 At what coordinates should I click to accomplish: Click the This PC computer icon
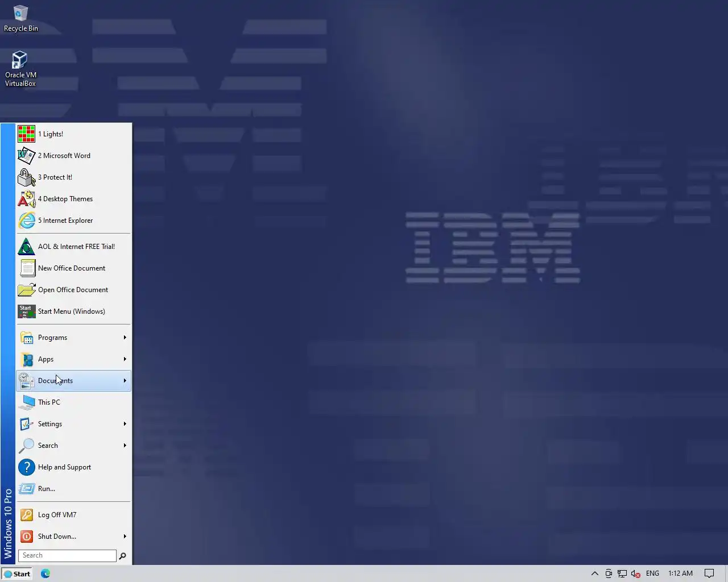[x=26, y=402]
